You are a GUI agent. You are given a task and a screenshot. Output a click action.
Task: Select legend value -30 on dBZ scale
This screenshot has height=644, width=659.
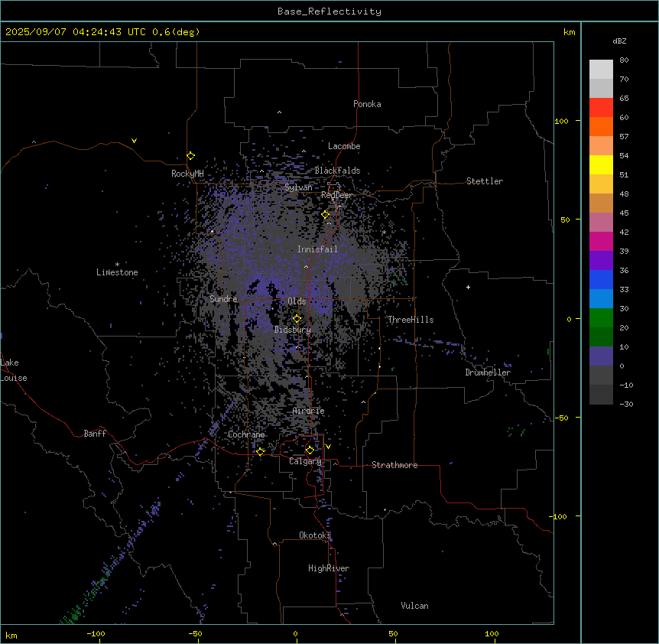point(626,404)
